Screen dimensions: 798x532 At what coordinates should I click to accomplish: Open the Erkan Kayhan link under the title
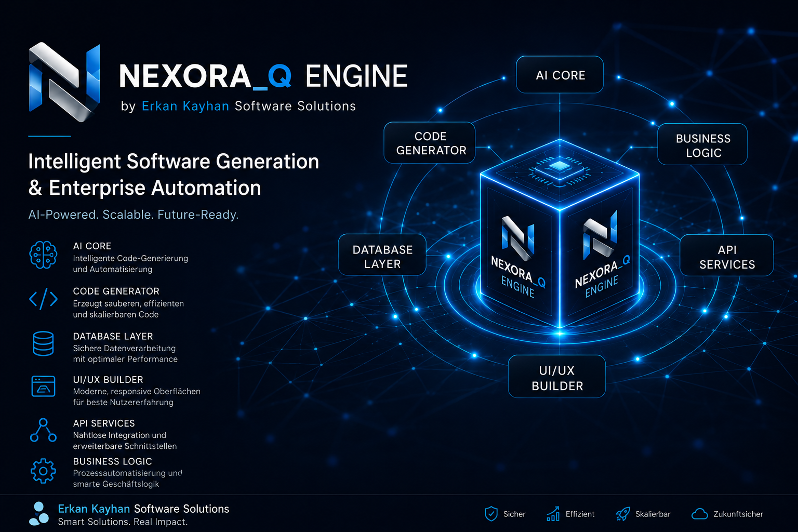tap(185, 106)
